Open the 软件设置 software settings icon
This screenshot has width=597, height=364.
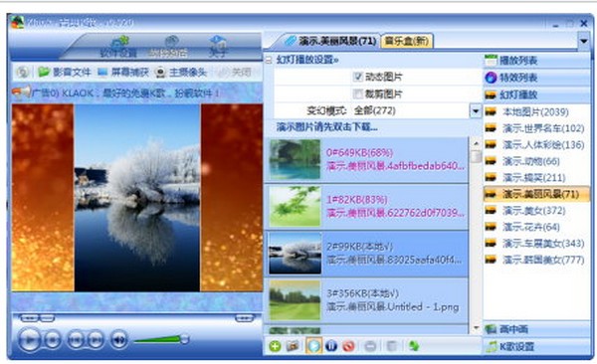(118, 47)
